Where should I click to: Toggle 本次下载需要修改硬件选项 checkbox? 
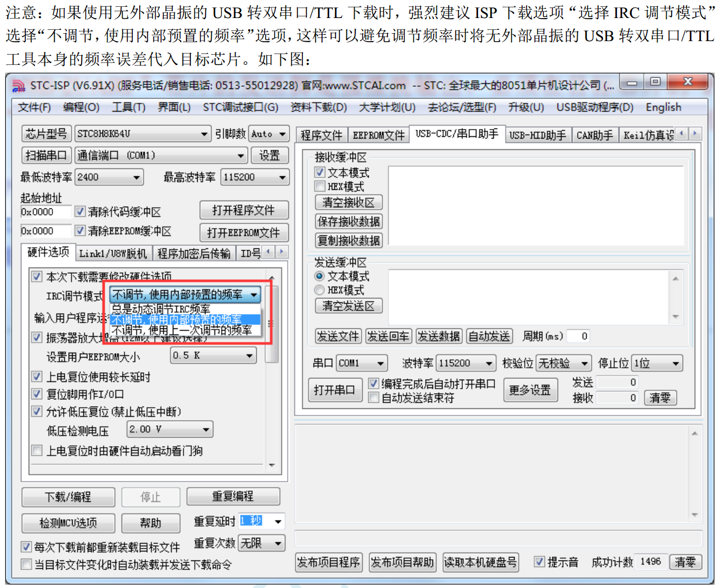pos(37,277)
